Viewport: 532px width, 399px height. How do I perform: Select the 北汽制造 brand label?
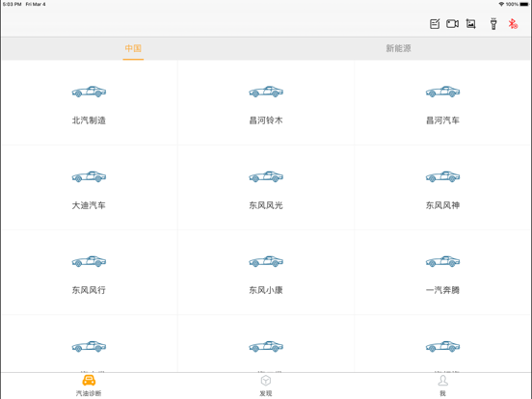tap(89, 120)
